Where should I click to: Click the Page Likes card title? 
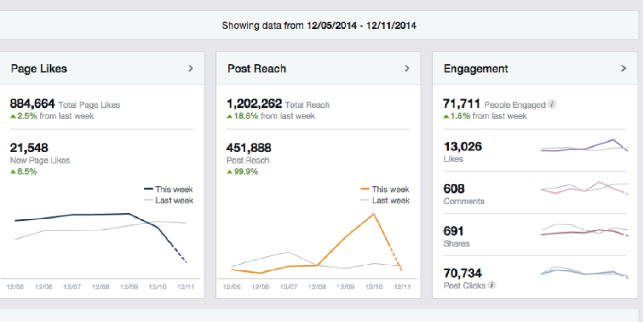(x=39, y=69)
